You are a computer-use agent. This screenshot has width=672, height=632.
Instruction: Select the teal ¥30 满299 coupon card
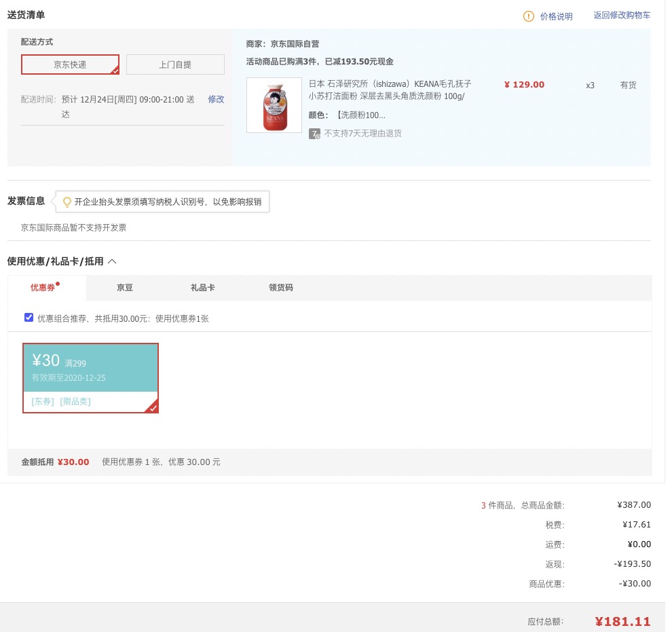tap(90, 378)
